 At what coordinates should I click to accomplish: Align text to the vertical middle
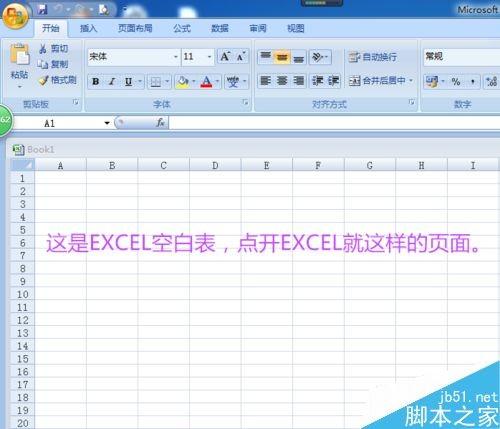[282, 57]
